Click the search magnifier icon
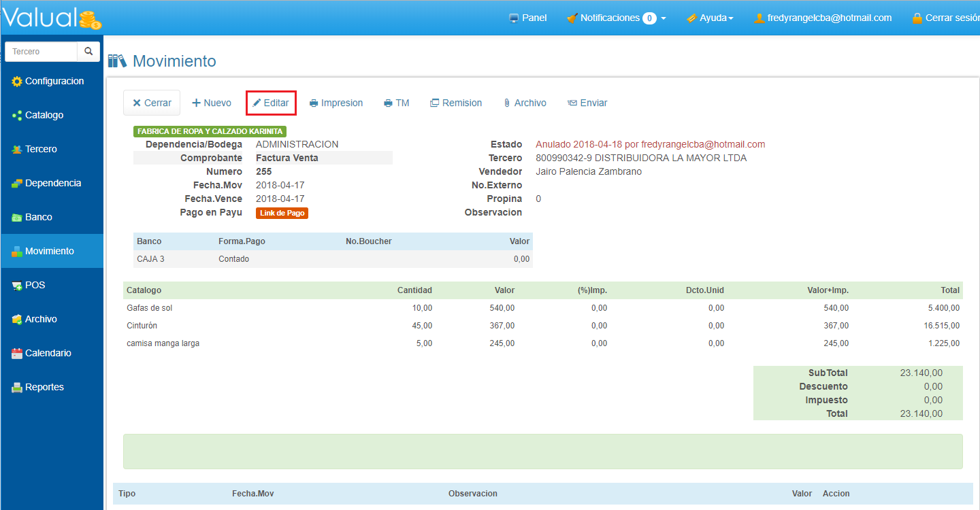The width and height of the screenshot is (980, 510). coord(88,52)
